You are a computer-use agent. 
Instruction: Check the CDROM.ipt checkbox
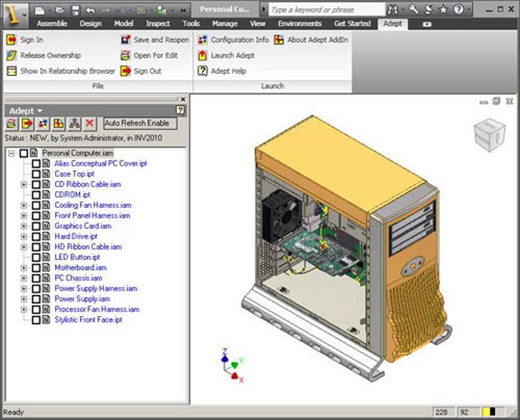(x=36, y=194)
